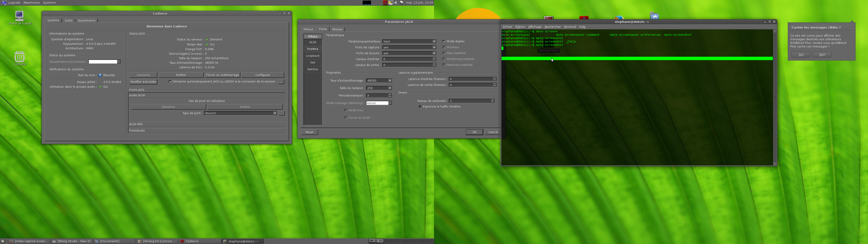Open Poste de travail desktop icon

tap(19, 16)
